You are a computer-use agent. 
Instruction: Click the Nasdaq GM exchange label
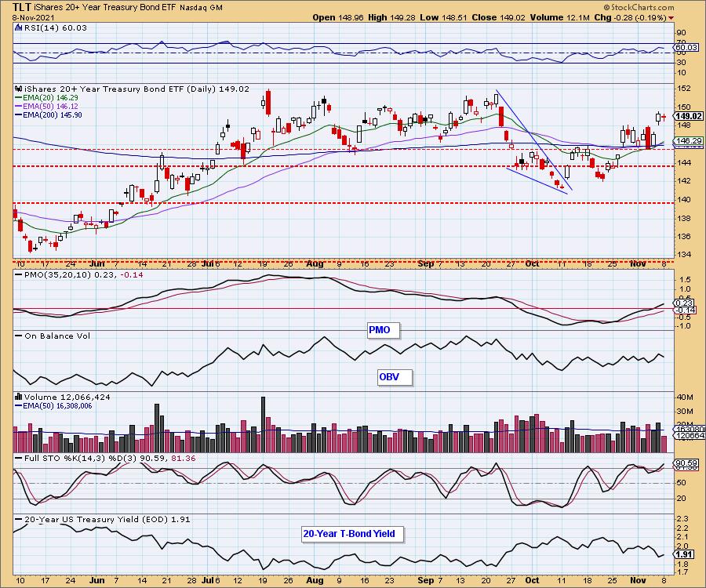(201, 8)
